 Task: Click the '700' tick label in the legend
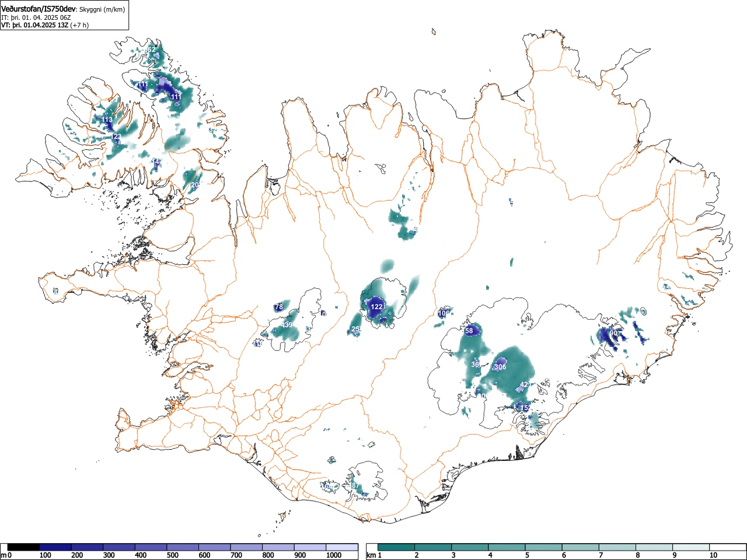click(x=236, y=555)
